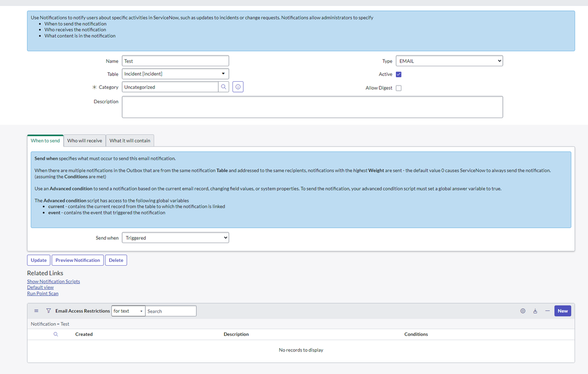This screenshot has width=588, height=374.
Task: Click the Preview Notification button
Action: pyautogui.click(x=78, y=260)
